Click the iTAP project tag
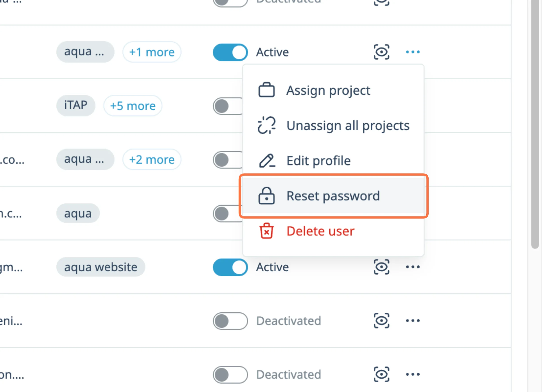This screenshot has width=542, height=392. click(76, 106)
